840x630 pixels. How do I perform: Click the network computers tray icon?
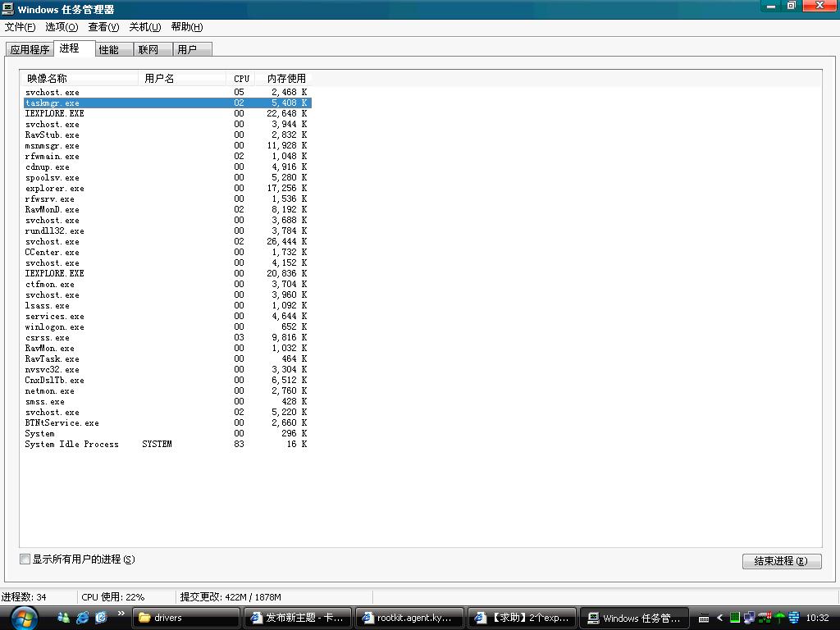click(749, 618)
